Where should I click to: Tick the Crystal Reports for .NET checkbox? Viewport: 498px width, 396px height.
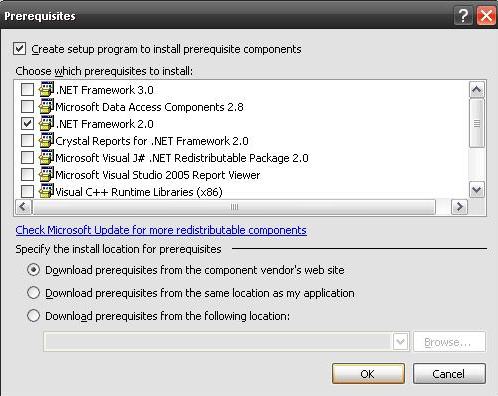27,140
